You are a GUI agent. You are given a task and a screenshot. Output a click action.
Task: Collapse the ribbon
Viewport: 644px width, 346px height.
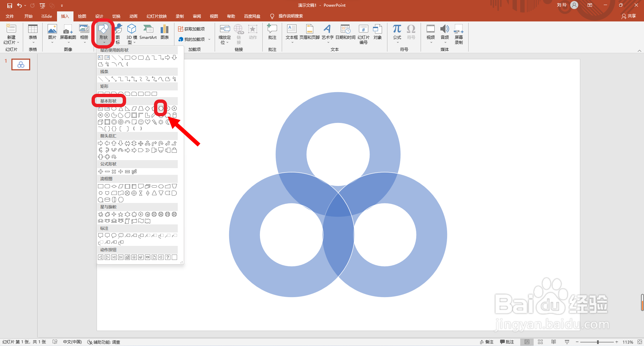[x=639, y=51]
